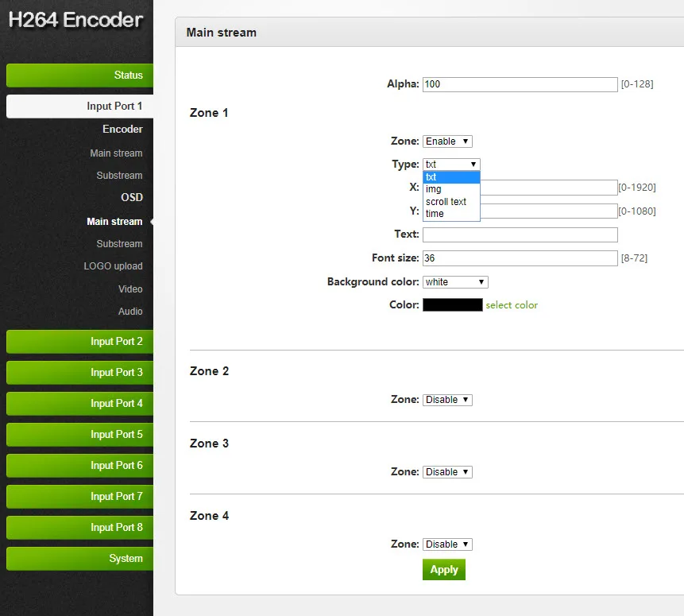The image size is (684, 616).
Task: Open Input Port 8 settings
Action: [x=79, y=528]
